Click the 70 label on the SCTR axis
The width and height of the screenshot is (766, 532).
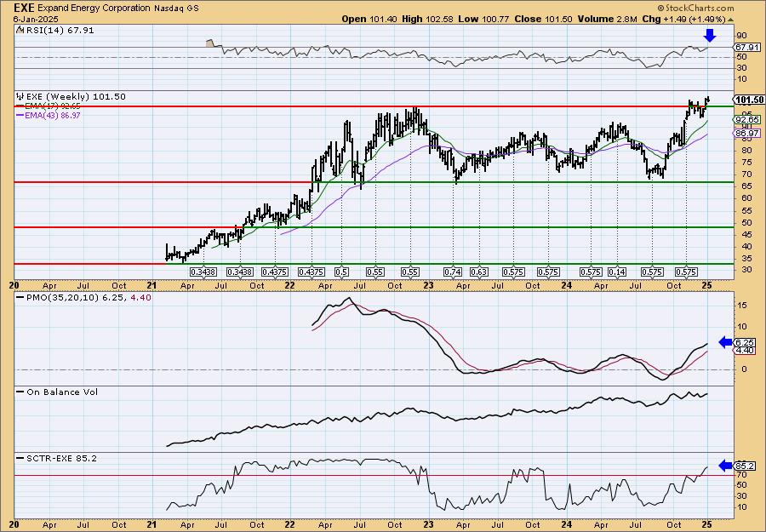point(741,474)
